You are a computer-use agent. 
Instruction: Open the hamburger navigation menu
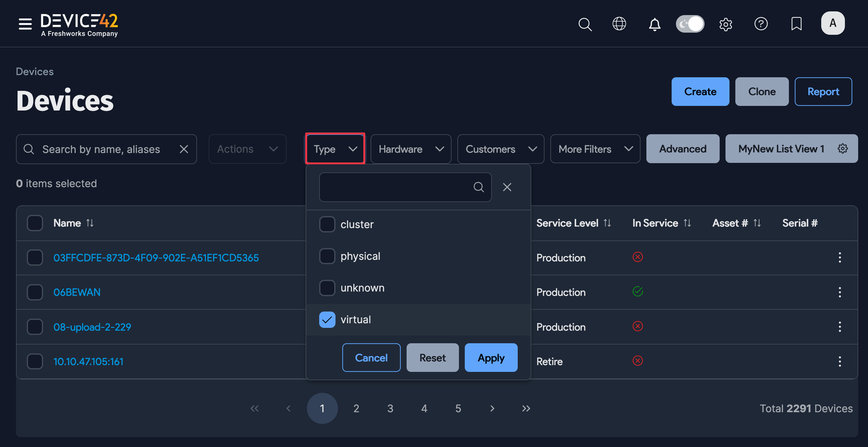pyautogui.click(x=25, y=24)
